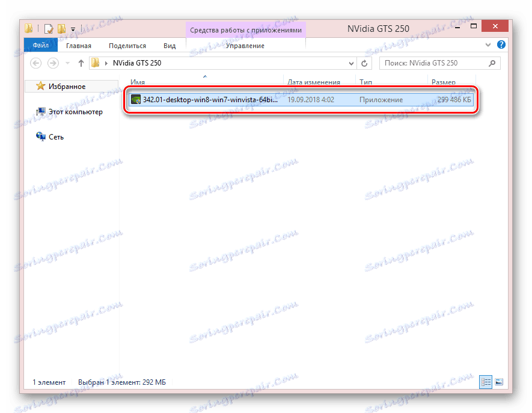
Task: Click status text 1 элемент
Action: coord(49,382)
